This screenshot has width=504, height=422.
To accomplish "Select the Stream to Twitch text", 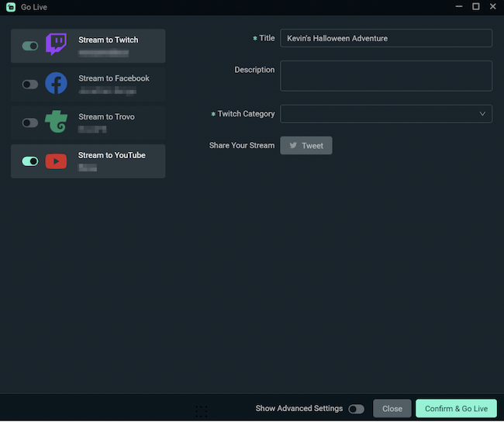I will [x=109, y=40].
